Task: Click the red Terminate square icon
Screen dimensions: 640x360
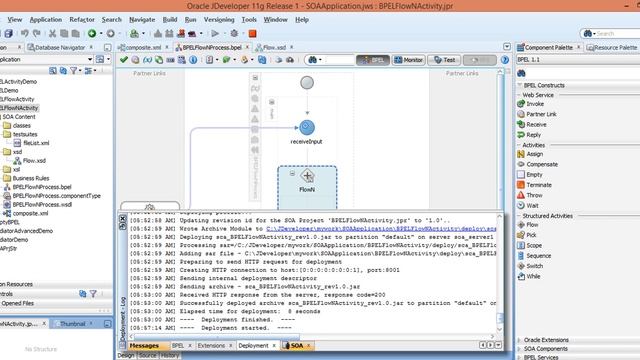Action: [x=252, y=33]
